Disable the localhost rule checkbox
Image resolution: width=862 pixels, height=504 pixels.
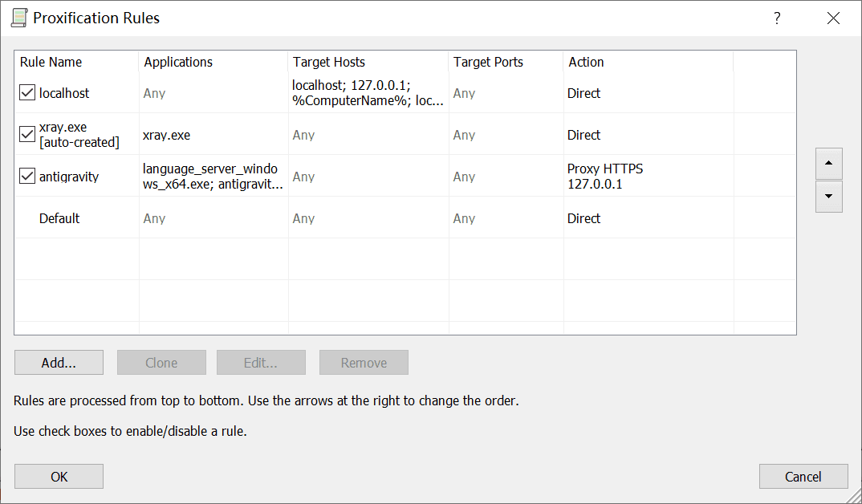pos(27,93)
